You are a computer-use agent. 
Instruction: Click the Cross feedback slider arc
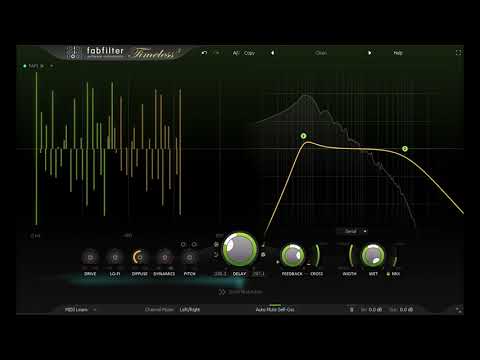tap(317, 256)
